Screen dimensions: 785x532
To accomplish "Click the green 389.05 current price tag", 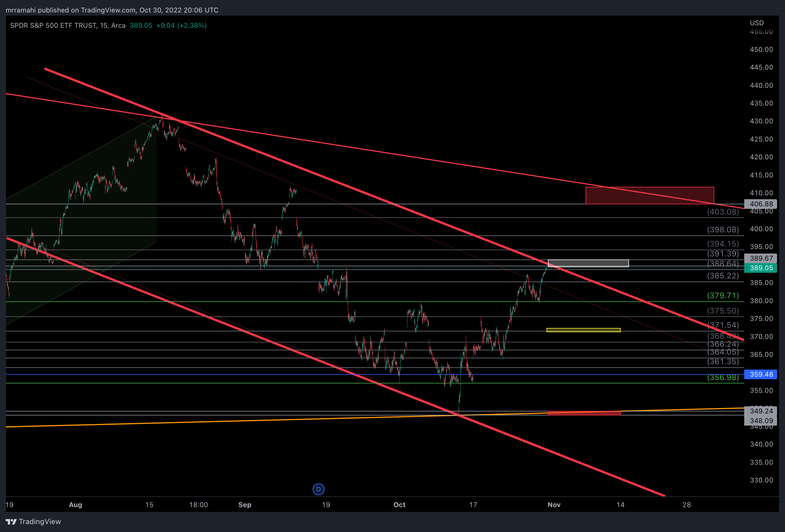I will coord(761,268).
